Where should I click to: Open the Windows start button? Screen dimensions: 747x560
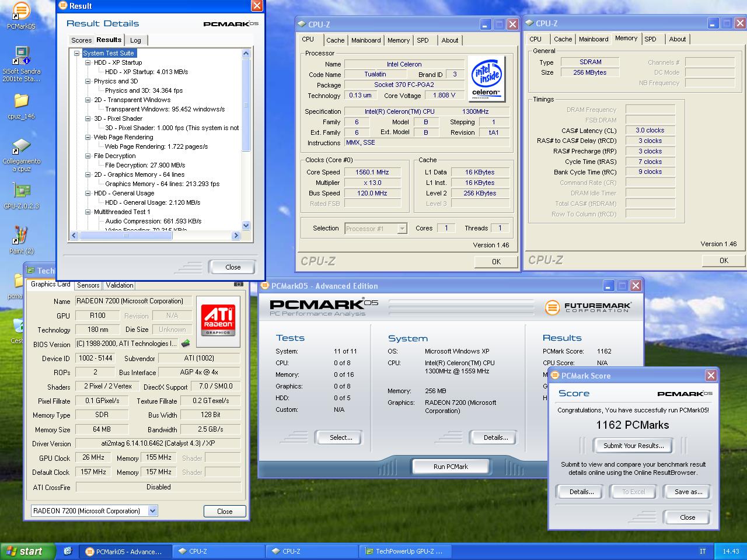pos(28,551)
